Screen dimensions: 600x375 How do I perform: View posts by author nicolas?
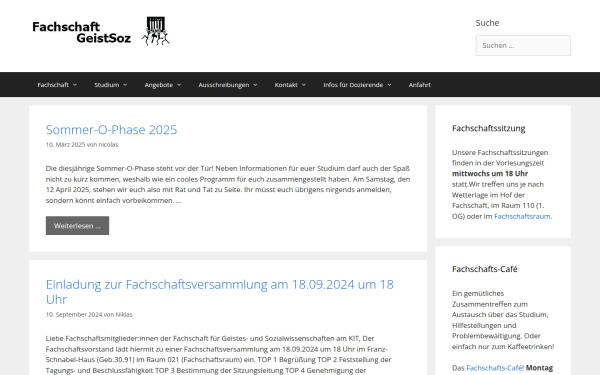(108, 145)
